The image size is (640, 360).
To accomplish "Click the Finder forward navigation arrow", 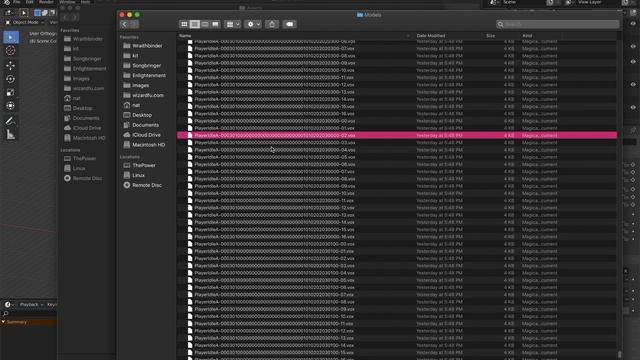I will 134,24.
